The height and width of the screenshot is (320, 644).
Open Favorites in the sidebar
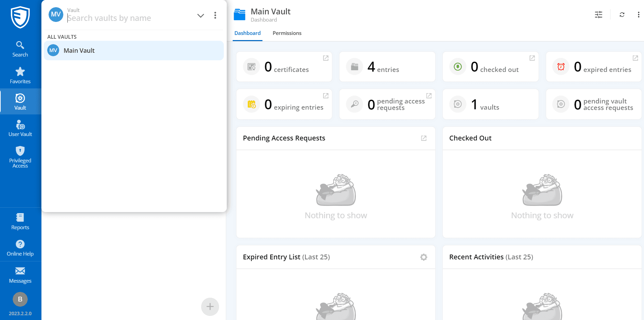pyautogui.click(x=20, y=75)
